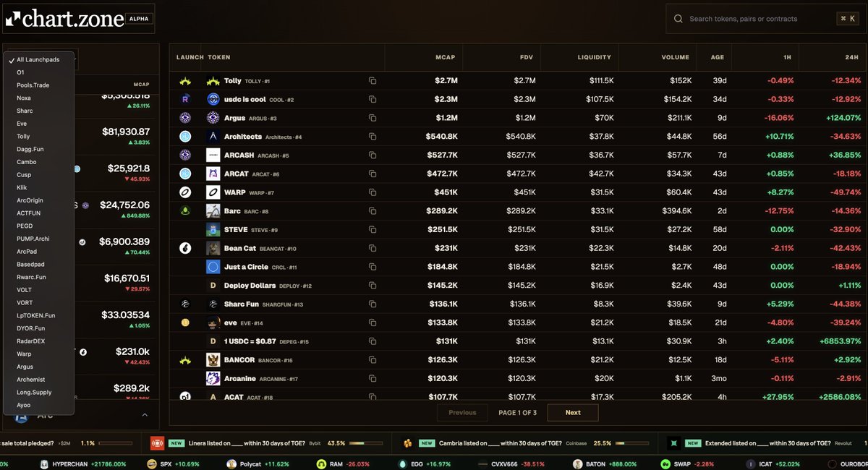The width and height of the screenshot is (868, 470).
Task: Copy the Argus token contract address
Action: pyautogui.click(x=373, y=118)
